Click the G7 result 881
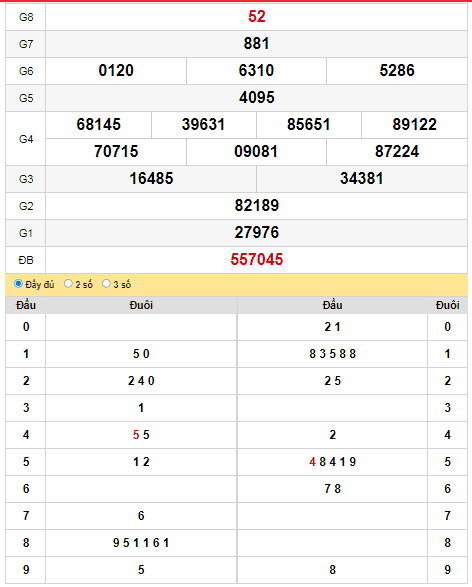 click(x=257, y=43)
